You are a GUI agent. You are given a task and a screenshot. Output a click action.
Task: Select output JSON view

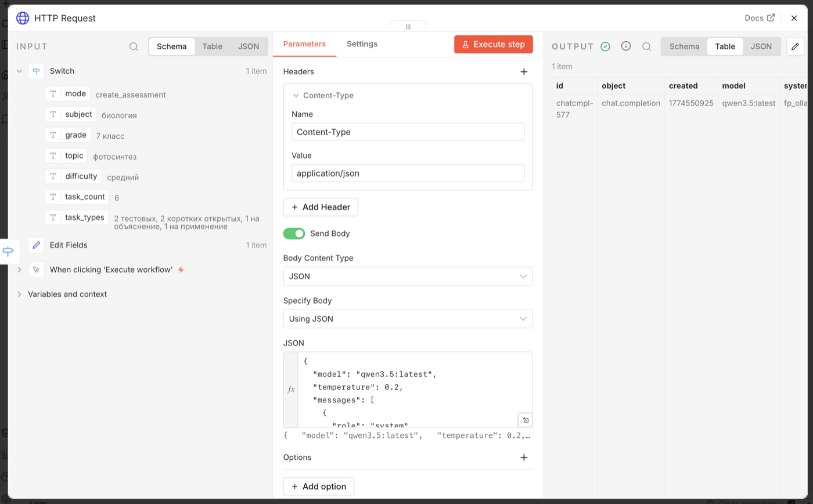tap(761, 46)
